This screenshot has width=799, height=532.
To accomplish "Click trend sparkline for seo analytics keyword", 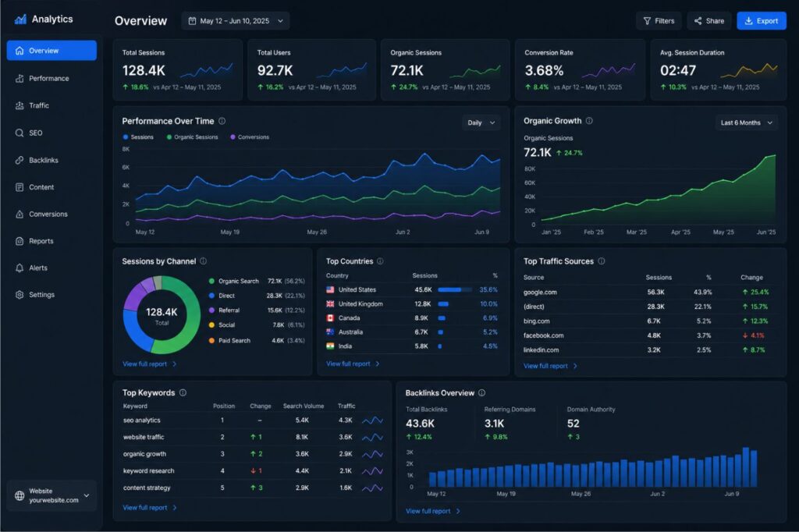I will point(372,420).
